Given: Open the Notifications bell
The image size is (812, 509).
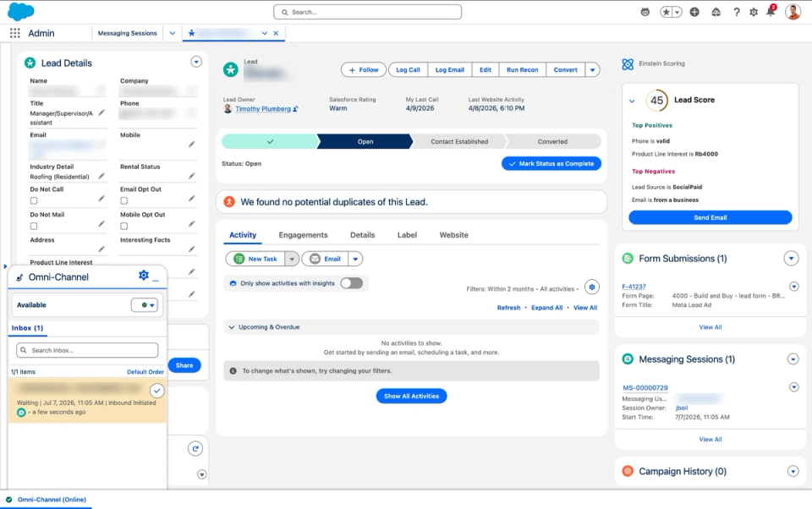Looking at the screenshot, I should (771, 11).
